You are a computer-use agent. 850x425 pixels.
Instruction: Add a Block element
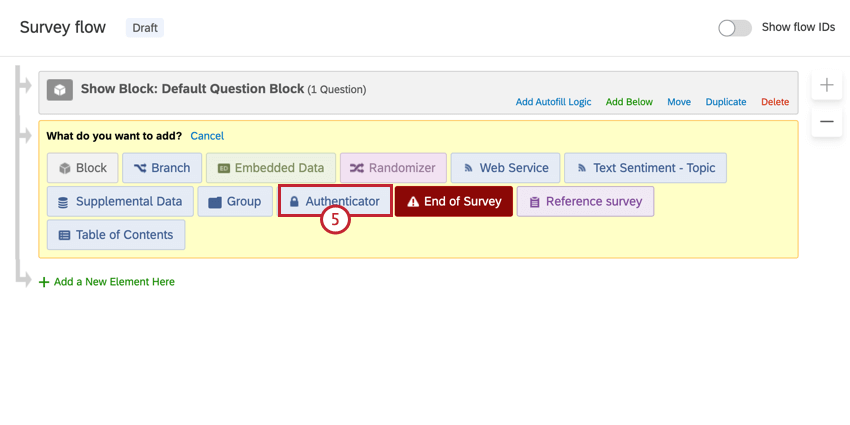click(83, 168)
